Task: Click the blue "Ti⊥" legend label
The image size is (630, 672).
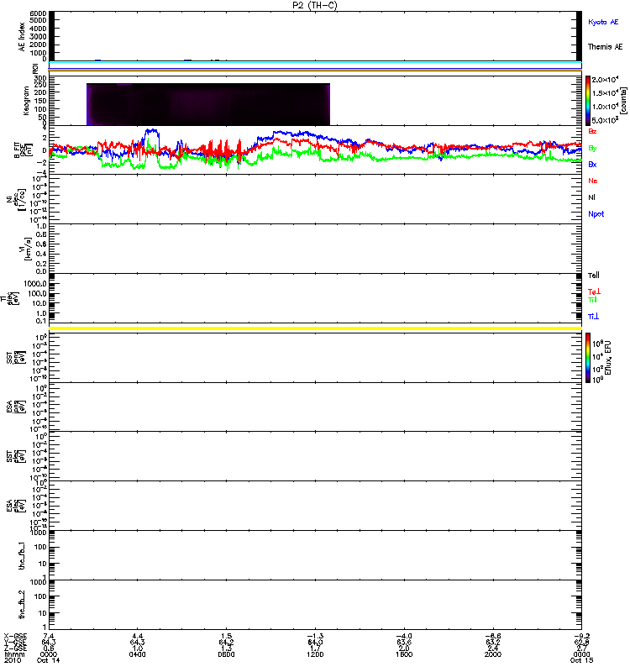Action: [593, 317]
